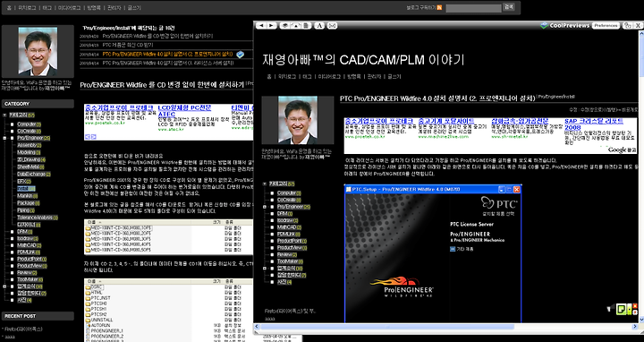Image resolution: width=644 pixels, height=342 pixels.
Task: Click the pin/lock icon next to CoolPreviews close button
Action: 627,25
